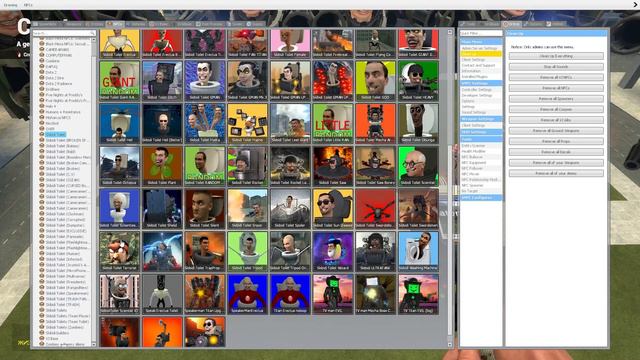The image size is (640, 360).
Task: Open the NPCs menu in the top bar
Action: tap(28, 5)
